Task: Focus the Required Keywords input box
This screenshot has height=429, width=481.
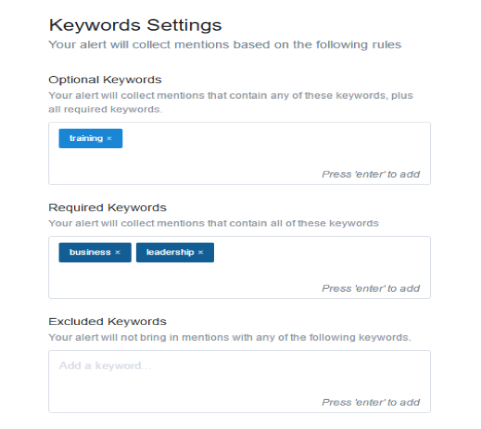Action: coord(239,267)
